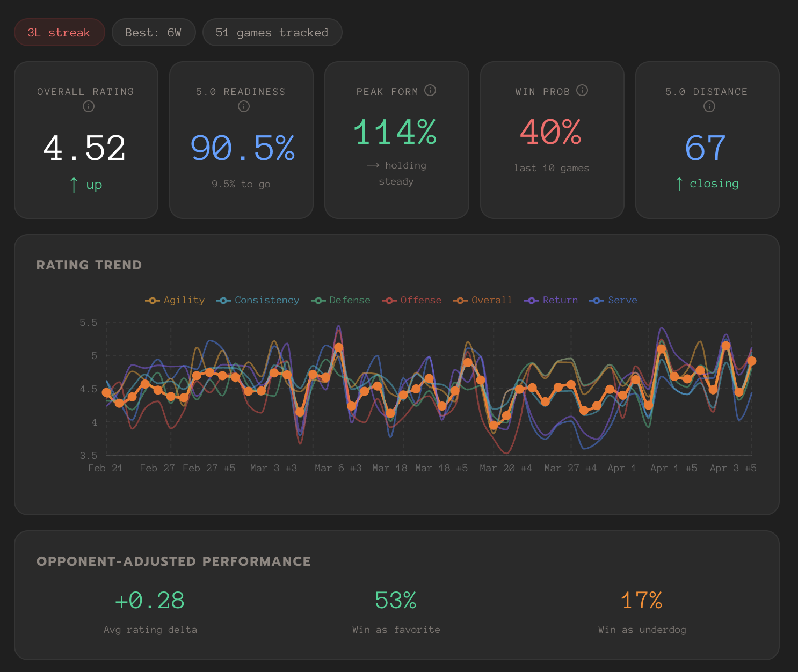
Task: Click the 5.0 Distance info icon
Action: (709, 106)
